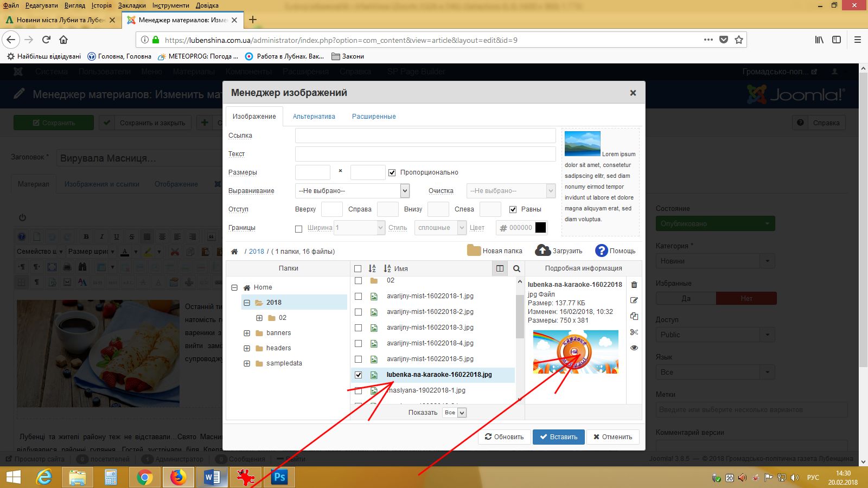Viewport: 868px width, 488px height.
Task: Open Photoshop from taskbar
Action: [280, 477]
